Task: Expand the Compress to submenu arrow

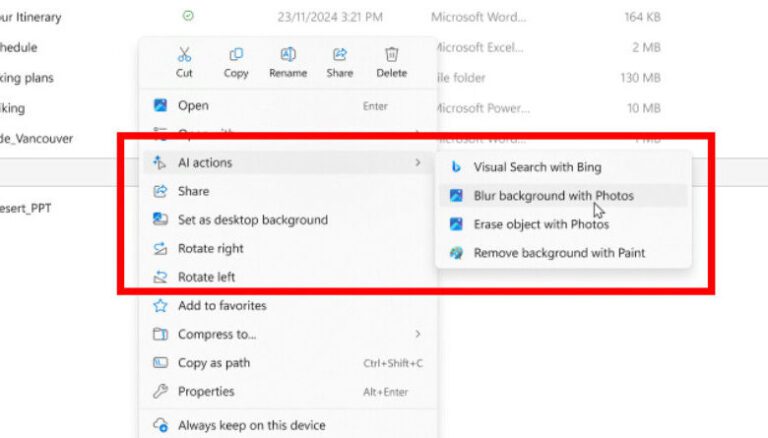Action: point(418,334)
